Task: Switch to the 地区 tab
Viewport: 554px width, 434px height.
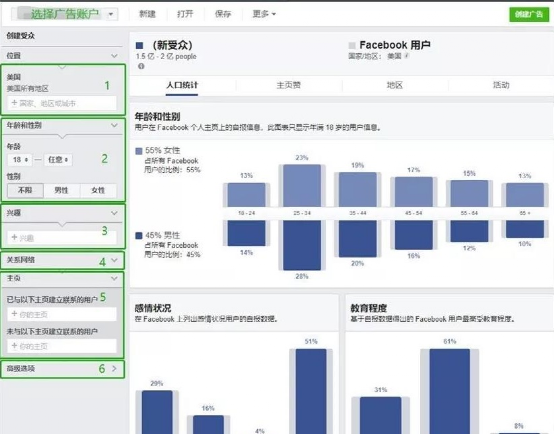Action: [x=395, y=85]
